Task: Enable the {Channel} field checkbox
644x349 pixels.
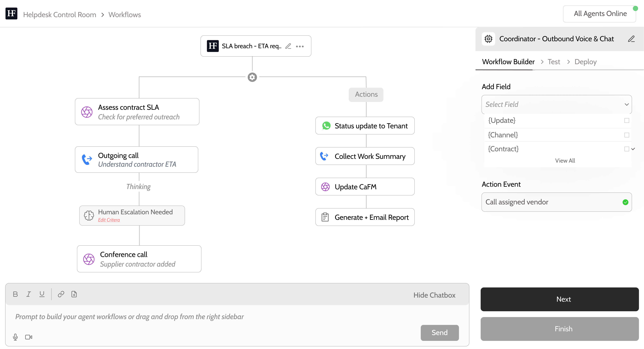Action: coord(627,135)
